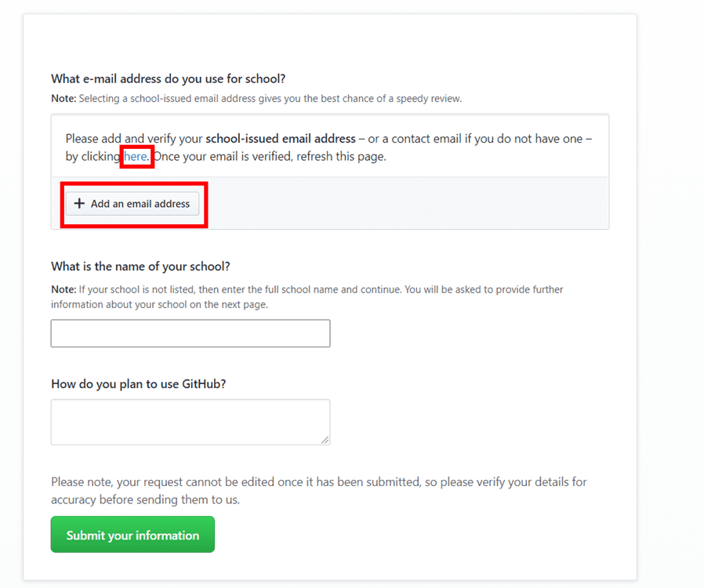Click the 'contact email if you do not have one' text

point(486,139)
